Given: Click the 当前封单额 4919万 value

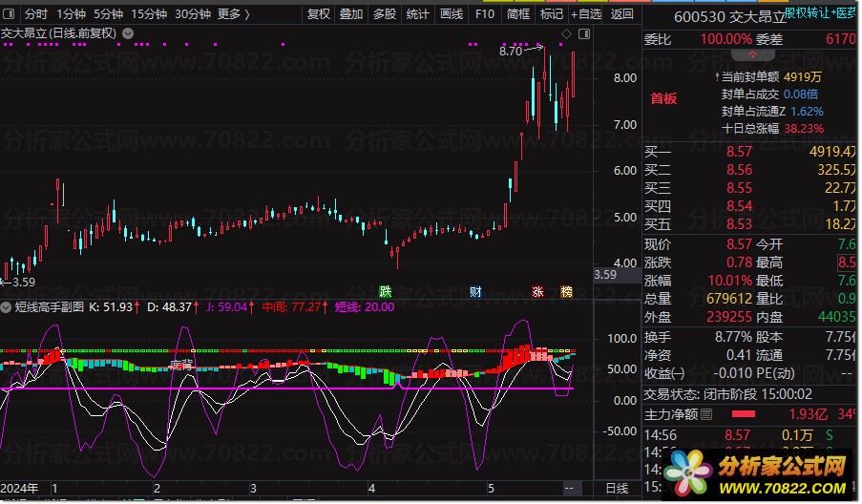Looking at the screenshot, I should (x=803, y=77).
